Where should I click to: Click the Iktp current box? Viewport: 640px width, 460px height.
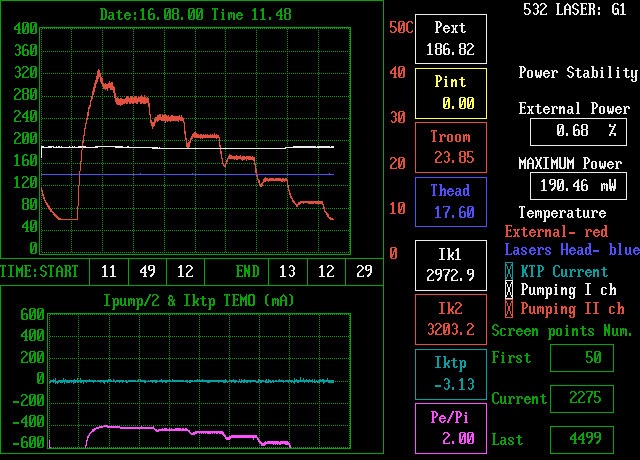450,374
